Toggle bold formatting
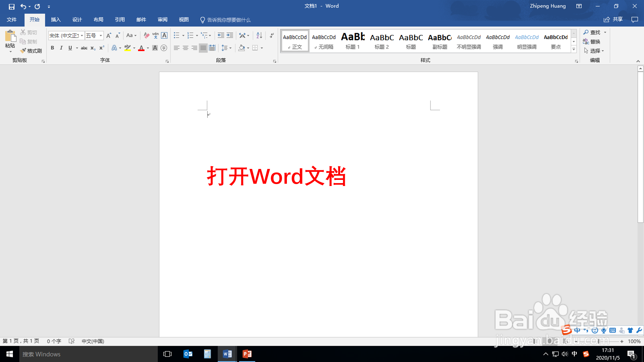The width and height of the screenshot is (644, 362). click(52, 48)
